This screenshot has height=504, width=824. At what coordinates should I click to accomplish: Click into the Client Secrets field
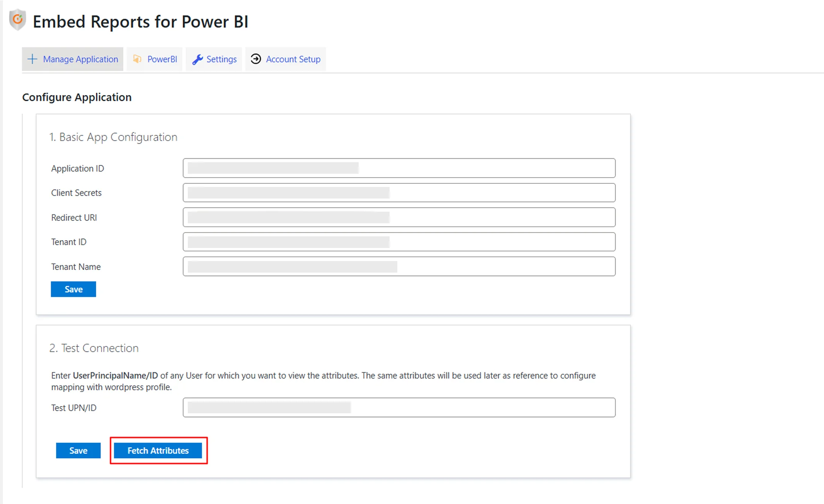(x=399, y=193)
